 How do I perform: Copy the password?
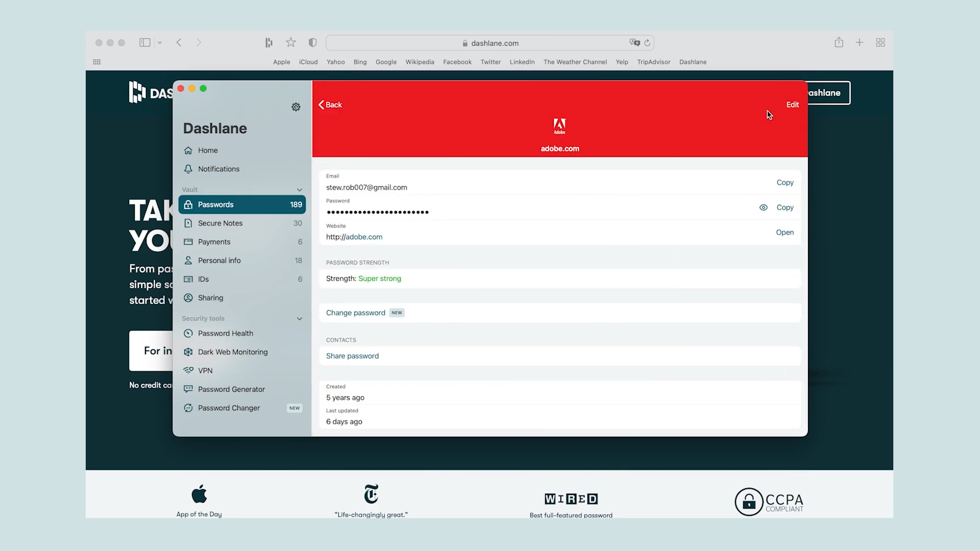[x=785, y=208]
